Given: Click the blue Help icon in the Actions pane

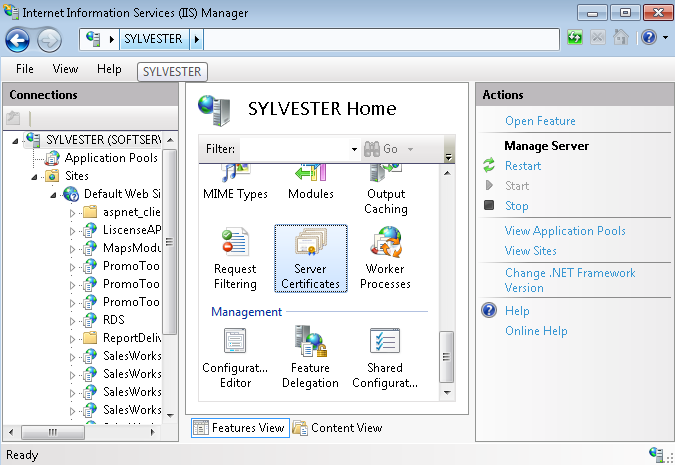Looking at the screenshot, I should click(489, 310).
